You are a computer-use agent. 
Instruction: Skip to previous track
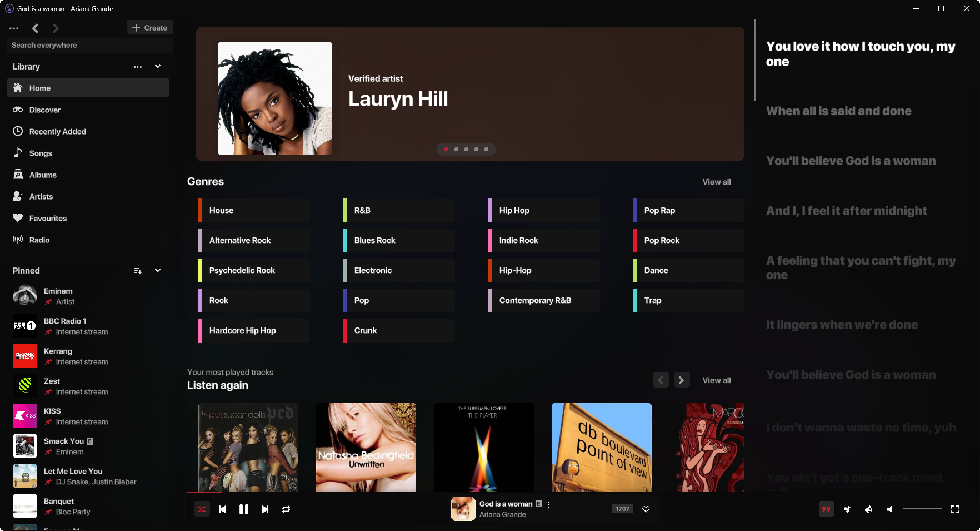point(223,509)
